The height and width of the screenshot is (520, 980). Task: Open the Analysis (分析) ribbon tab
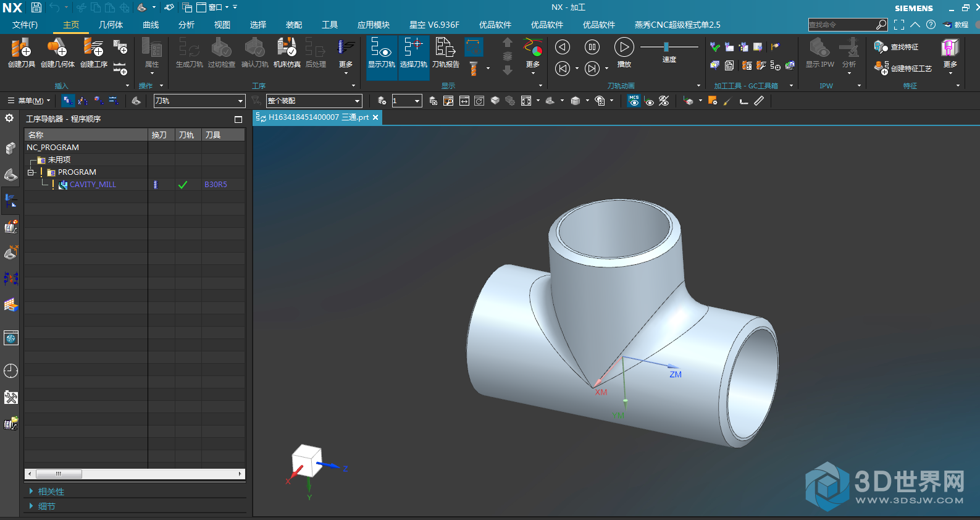click(x=186, y=25)
